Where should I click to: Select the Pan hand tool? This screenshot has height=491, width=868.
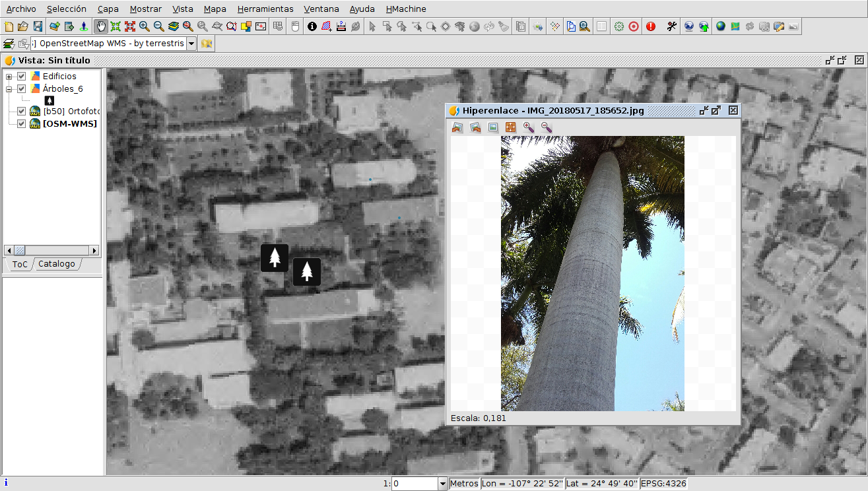click(x=101, y=26)
